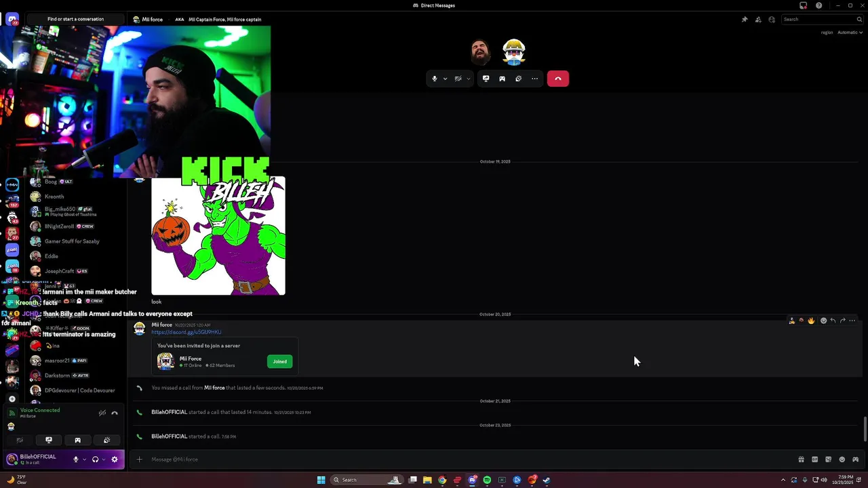Click the Voice Connected status label
The height and width of the screenshot is (488, 868).
coord(40,410)
